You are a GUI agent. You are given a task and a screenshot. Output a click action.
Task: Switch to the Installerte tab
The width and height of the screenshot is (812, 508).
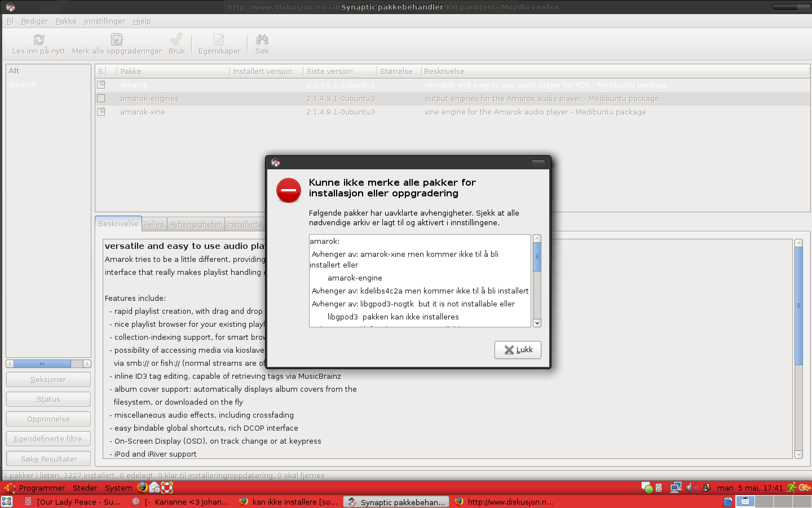pos(245,225)
